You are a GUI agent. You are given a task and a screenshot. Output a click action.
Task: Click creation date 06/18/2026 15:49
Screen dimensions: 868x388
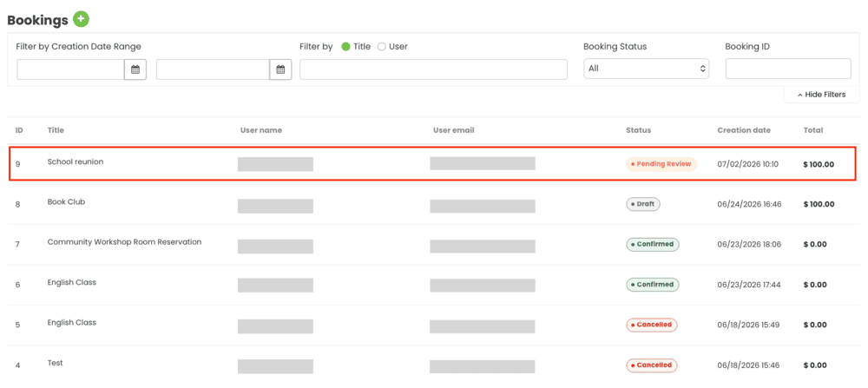pyautogui.click(x=748, y=325)
